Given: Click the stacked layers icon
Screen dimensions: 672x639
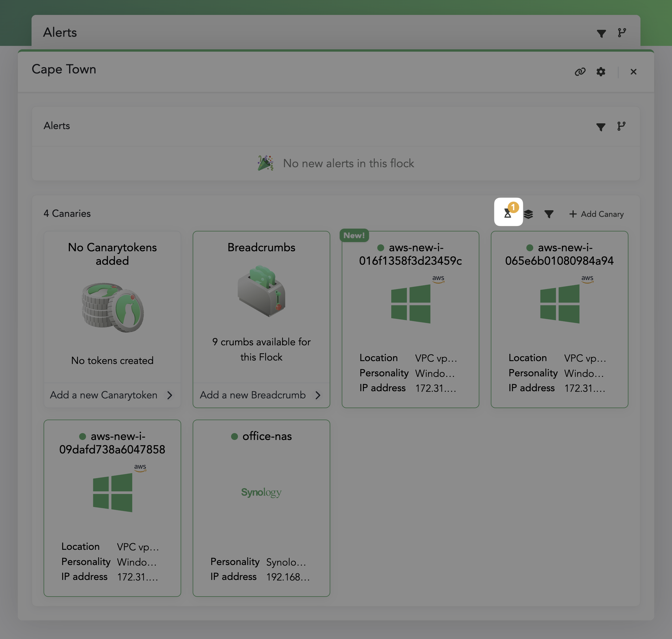Looking at the screenshot, I should point(528,214).
